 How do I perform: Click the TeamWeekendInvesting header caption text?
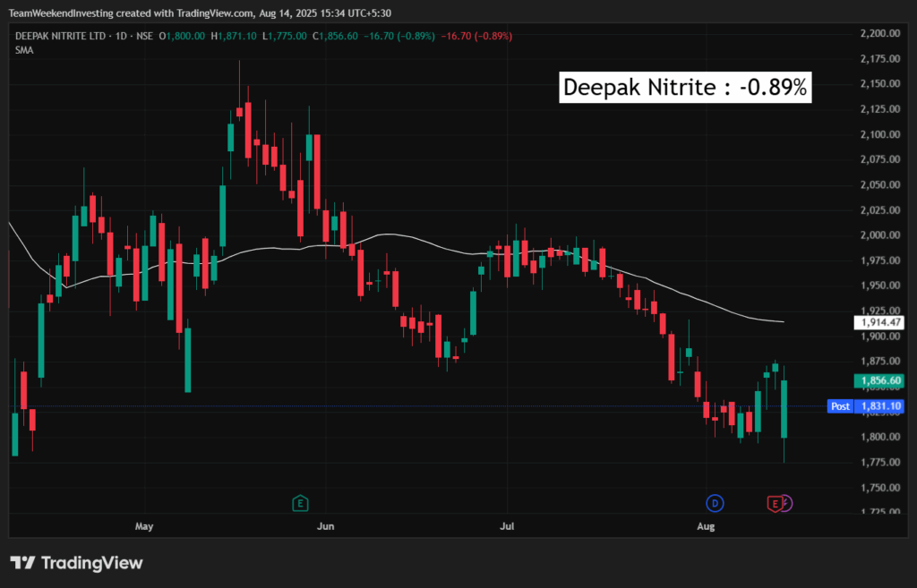pos(200,13)
